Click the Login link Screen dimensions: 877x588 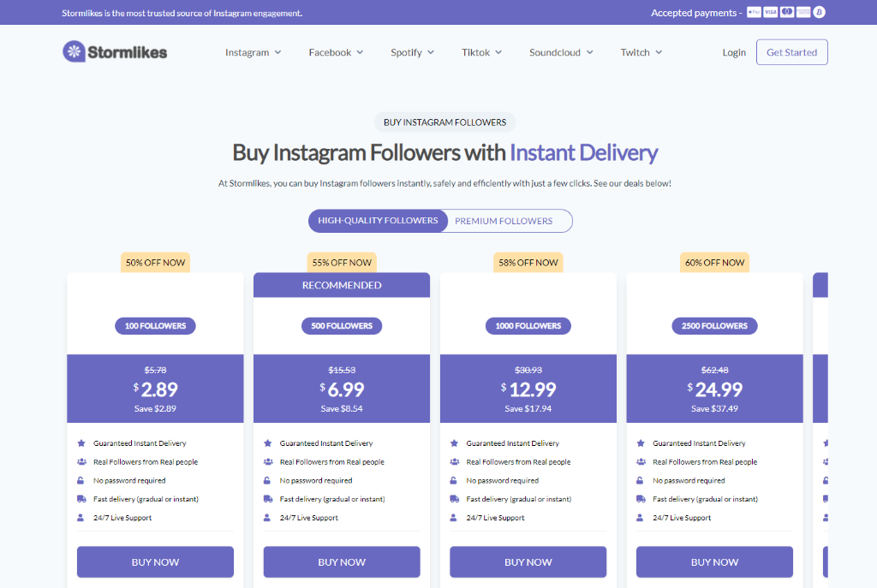tap(734, 52)
